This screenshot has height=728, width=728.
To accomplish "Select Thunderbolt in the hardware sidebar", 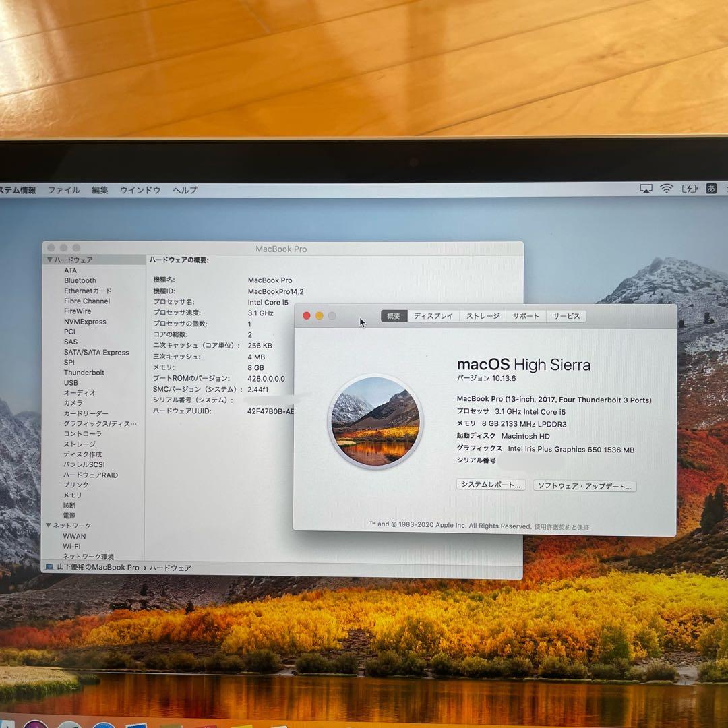I will [84, 372].
